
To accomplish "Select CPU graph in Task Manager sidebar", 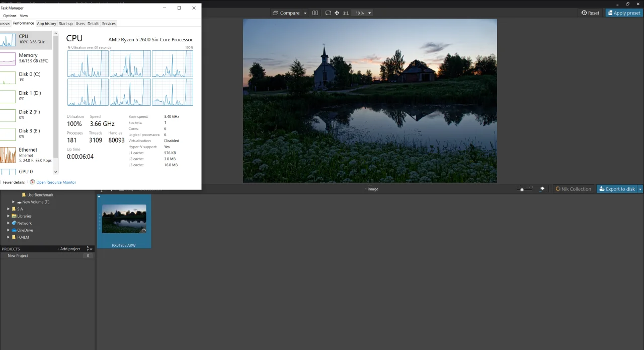I will tap(26, 39).
